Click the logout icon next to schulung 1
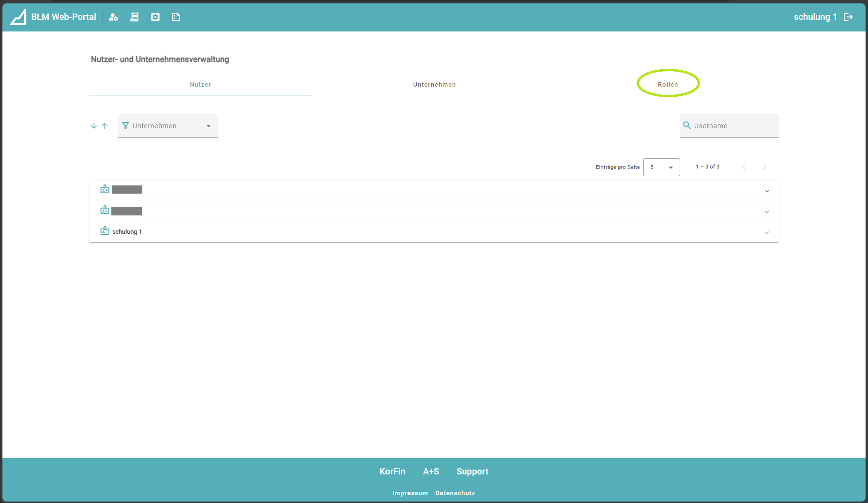 [848, 17]
